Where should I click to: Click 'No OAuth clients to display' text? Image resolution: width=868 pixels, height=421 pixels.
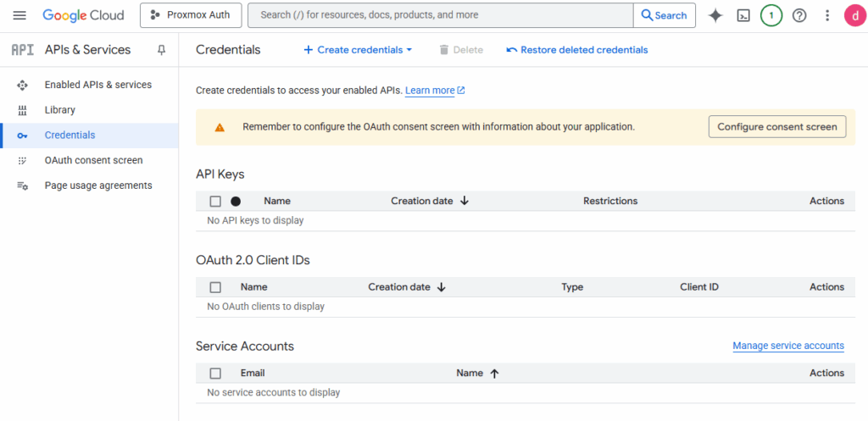tap(265, 306)
